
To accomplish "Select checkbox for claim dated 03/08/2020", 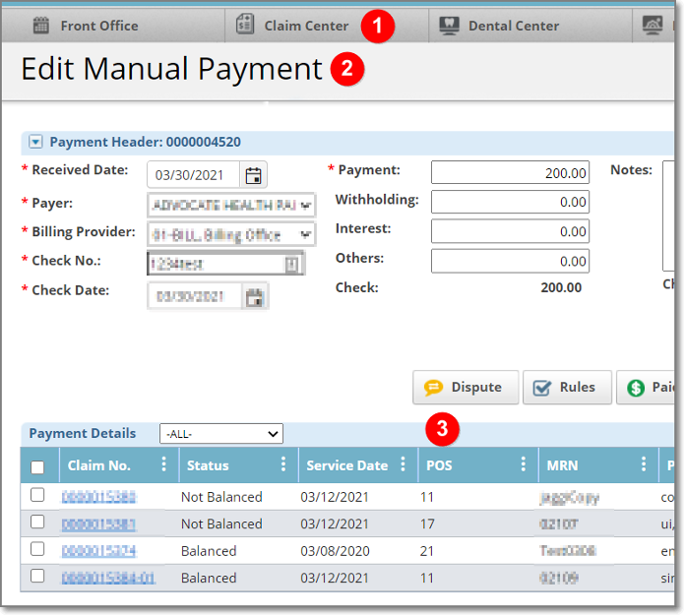I will (37, 550).
